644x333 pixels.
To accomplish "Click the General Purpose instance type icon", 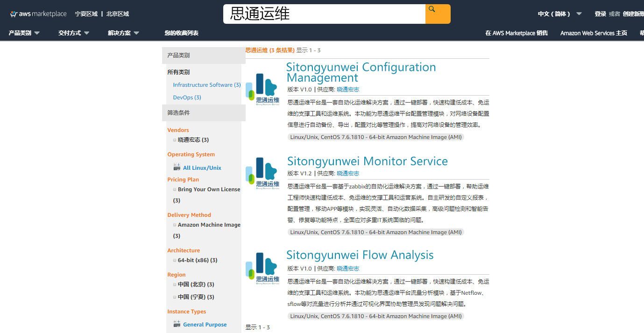I will pyautogui.click(x=177, y=324).
